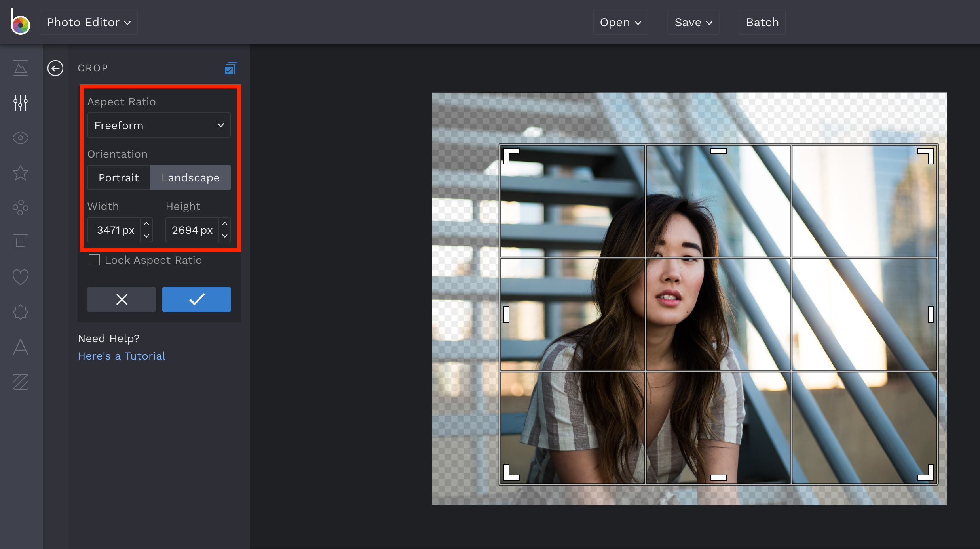Open the Text tool with letter A icon

pos(20,347)
